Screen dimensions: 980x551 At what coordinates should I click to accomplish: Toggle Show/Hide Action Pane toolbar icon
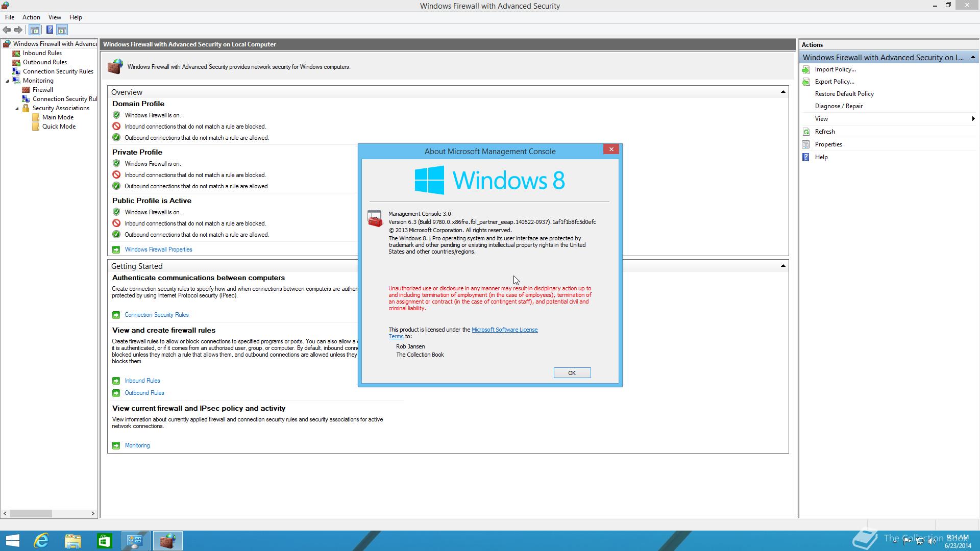pyautogui.click(x=62, y=30)
